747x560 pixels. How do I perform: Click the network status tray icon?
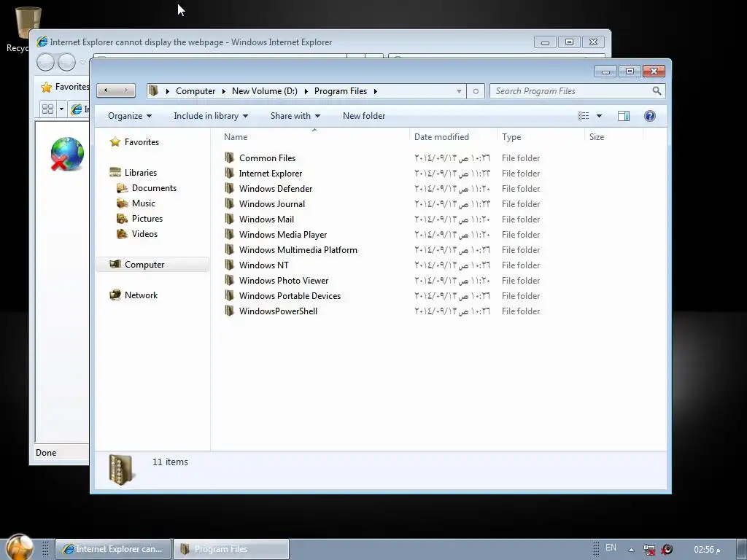(649, 550)
